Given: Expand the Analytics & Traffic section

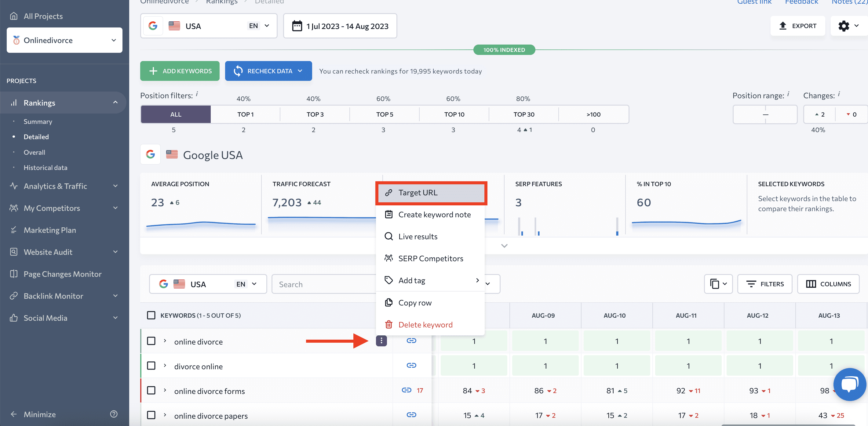Looking at the screenshot, I should click(x=115, y=186).
